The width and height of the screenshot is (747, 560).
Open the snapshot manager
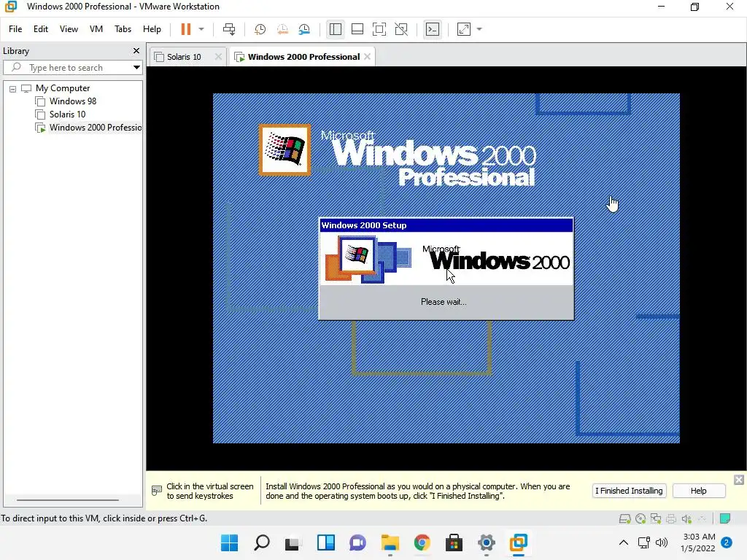(x=304, y=29)
